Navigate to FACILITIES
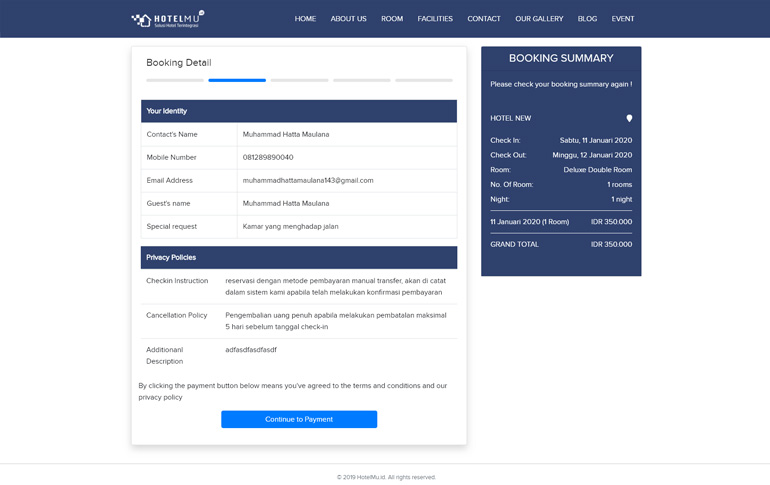The image size is (770, 485). click(x=435, y=19)
